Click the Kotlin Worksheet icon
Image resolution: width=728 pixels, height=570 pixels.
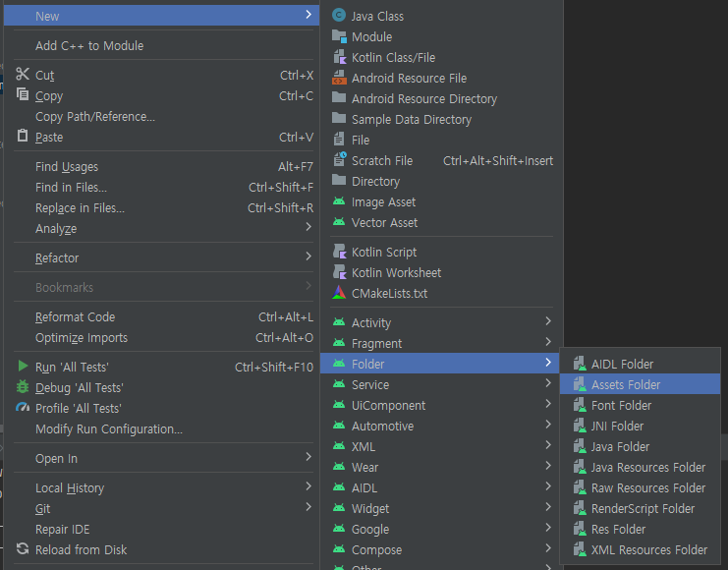pos(339,272)
